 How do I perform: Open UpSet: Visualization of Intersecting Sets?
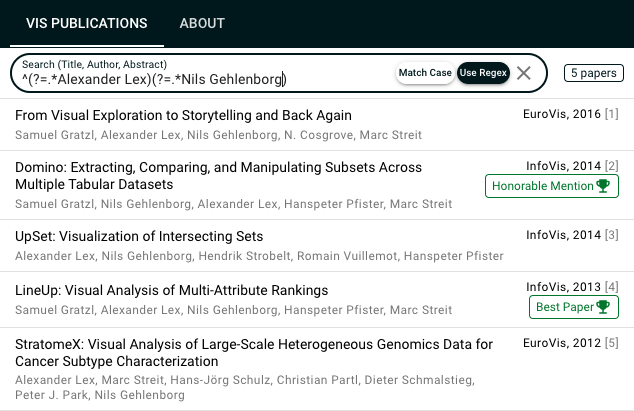[139, 236]
